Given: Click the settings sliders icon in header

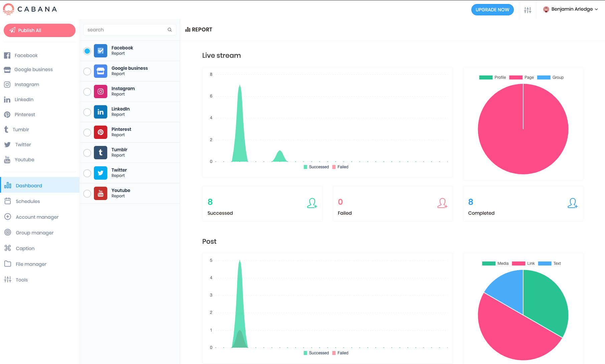Looking at the screenshot, I should pyautogui.click(x=527, y=10).
